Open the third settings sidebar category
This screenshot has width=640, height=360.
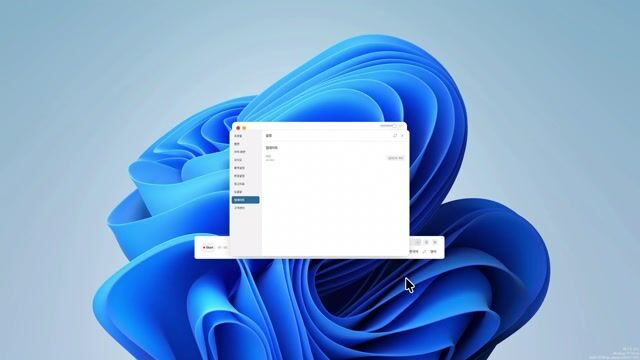click(x=240, y=152)
